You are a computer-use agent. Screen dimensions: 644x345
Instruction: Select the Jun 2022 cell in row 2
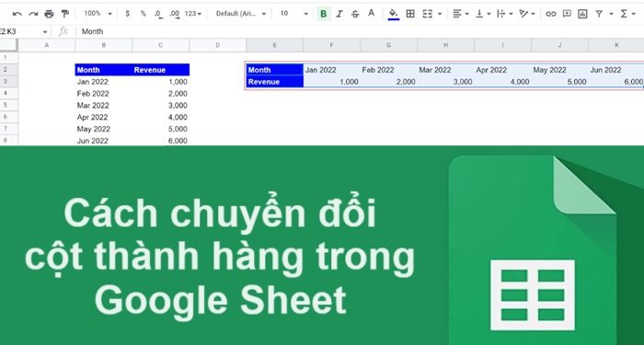[616, 70]
